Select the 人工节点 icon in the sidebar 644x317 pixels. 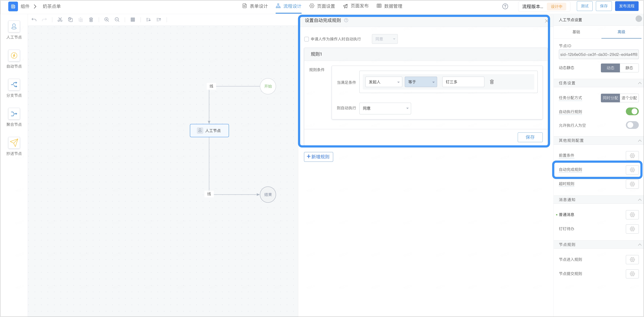(14, 26)
